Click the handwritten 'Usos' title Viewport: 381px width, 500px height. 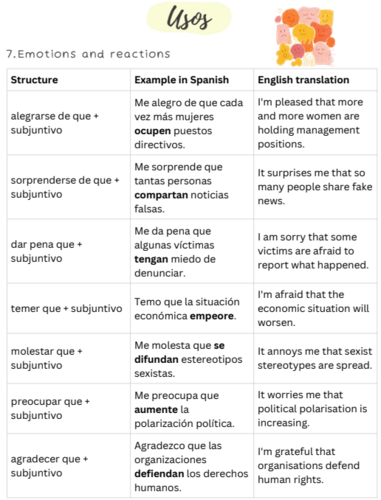(x=189, y=18)
